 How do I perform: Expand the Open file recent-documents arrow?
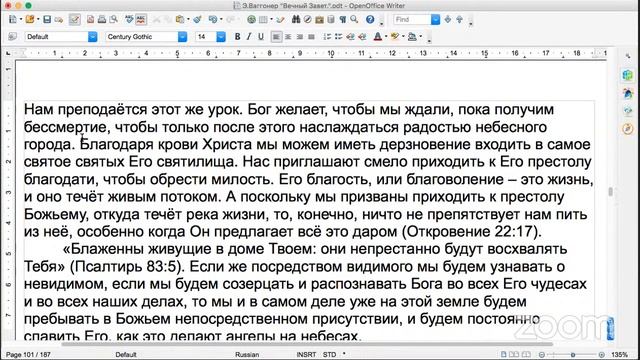click(38, 19)
